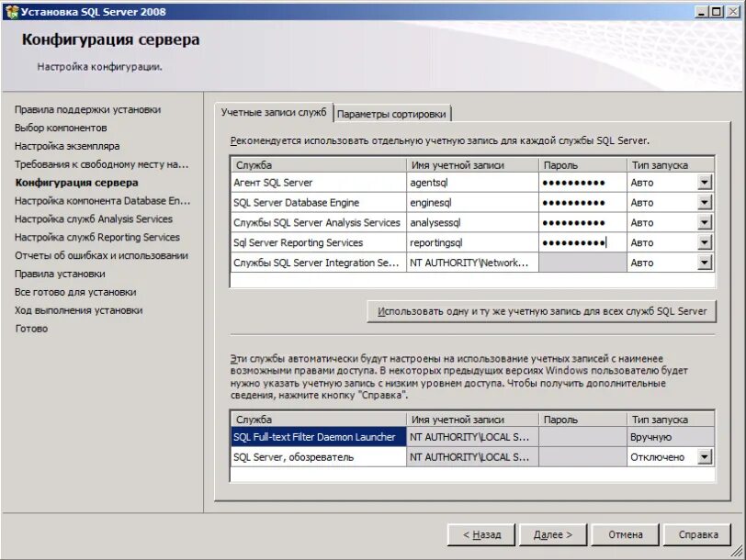This screenshot has height=560, width=746.
Task: Click Все готово для установки step
Action: (x=75, y=292)
